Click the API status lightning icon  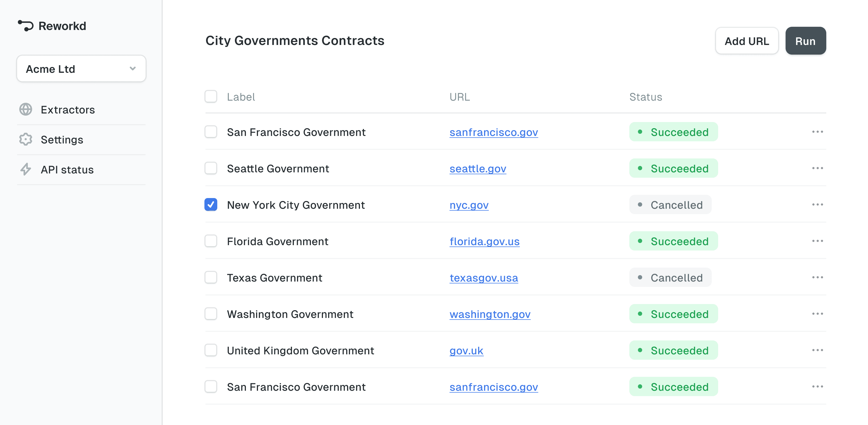[x=26, y=169]
